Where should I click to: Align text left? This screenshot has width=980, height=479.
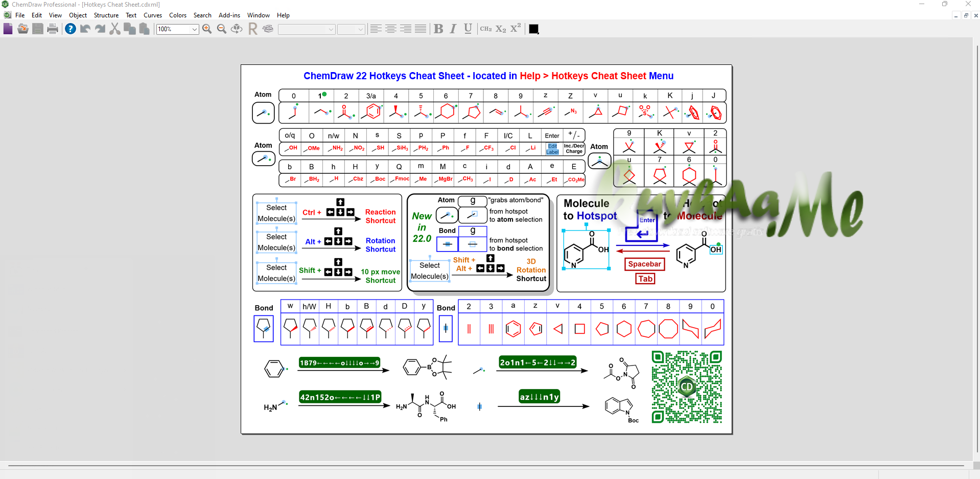point(376,29)
